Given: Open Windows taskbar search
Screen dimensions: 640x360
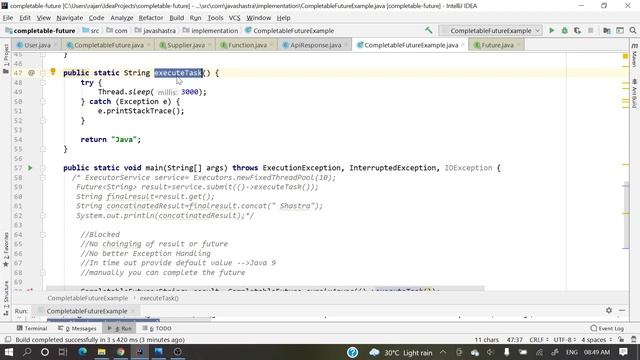Looking at the screenshot, I should point(27,352).
